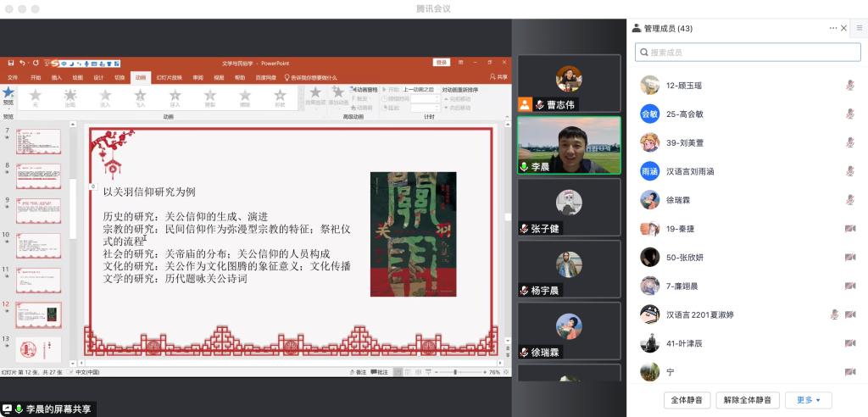The width and height of the screenshot is (868, 417).
Task: Click the 共享 share icon in PowerPoint
Action: (x=498, y=77)
